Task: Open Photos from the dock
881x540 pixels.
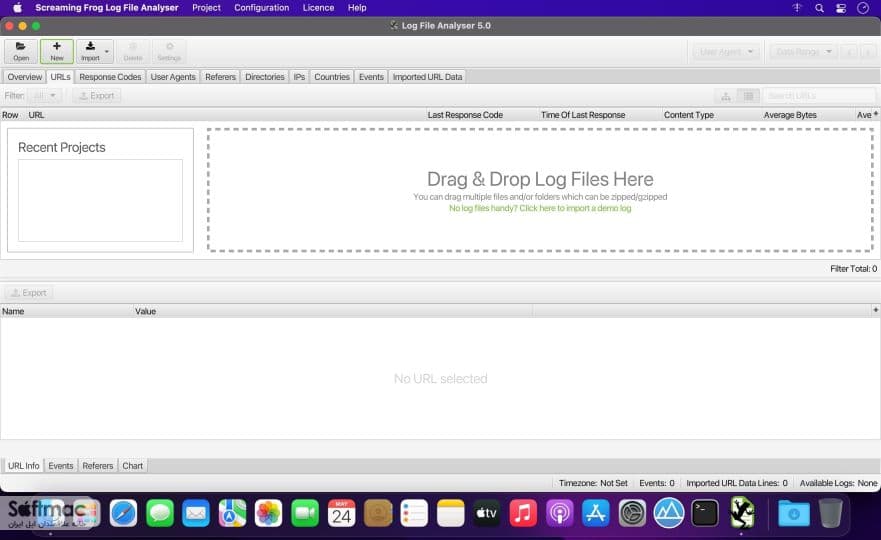Action: pos(269,513)
